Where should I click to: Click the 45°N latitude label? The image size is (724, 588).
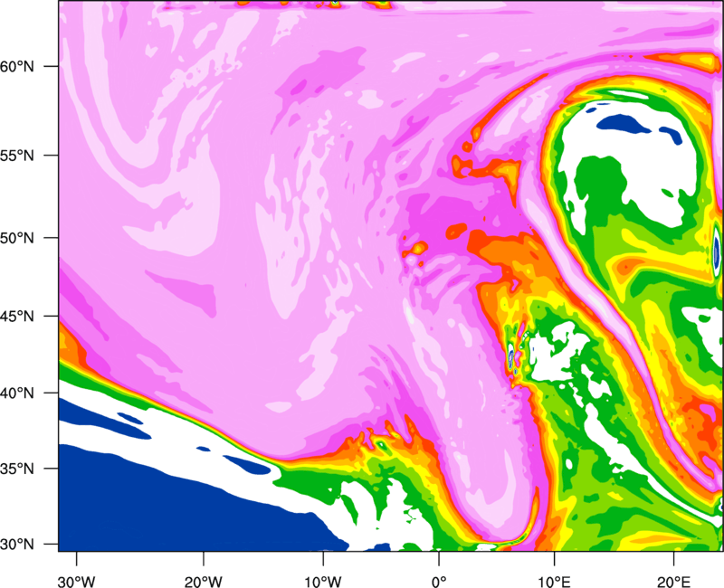tap(16, 316)
